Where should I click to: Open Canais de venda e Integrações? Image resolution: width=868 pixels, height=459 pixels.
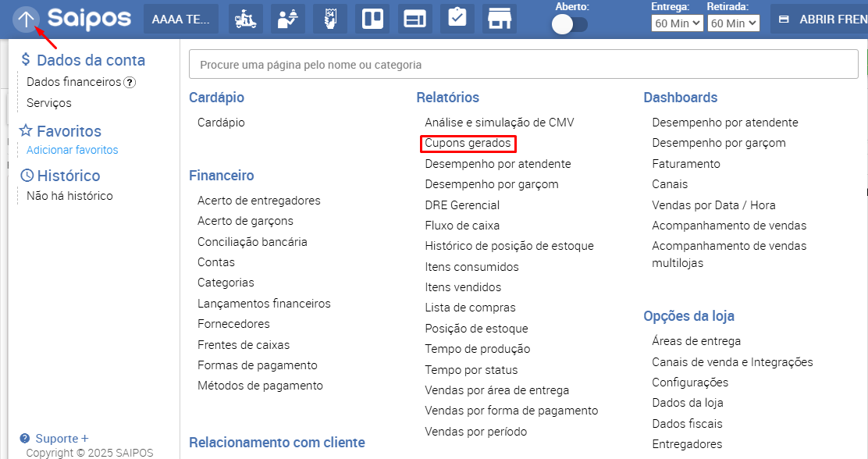[732, 362]
